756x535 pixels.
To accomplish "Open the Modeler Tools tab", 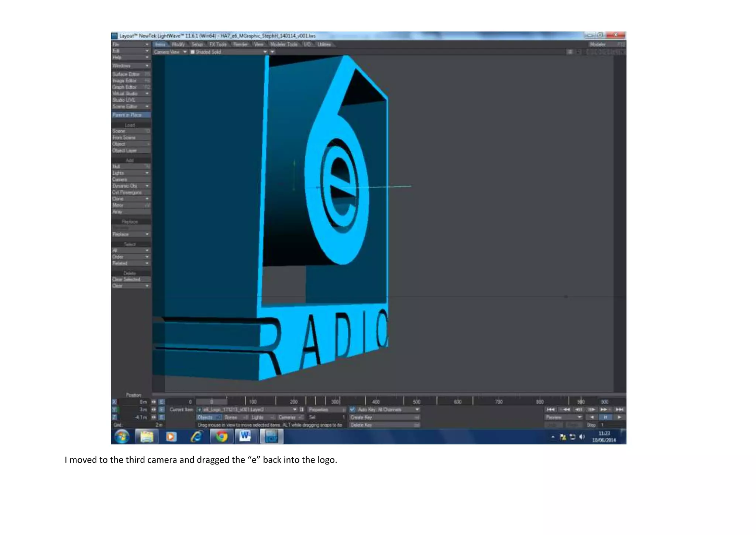I will pos(283,44).
